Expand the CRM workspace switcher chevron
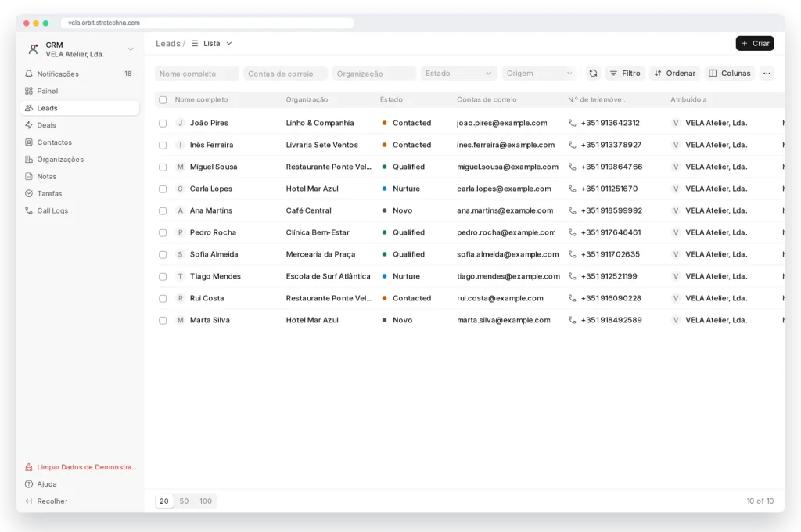The image size is (801, 532). pos(131,49)
